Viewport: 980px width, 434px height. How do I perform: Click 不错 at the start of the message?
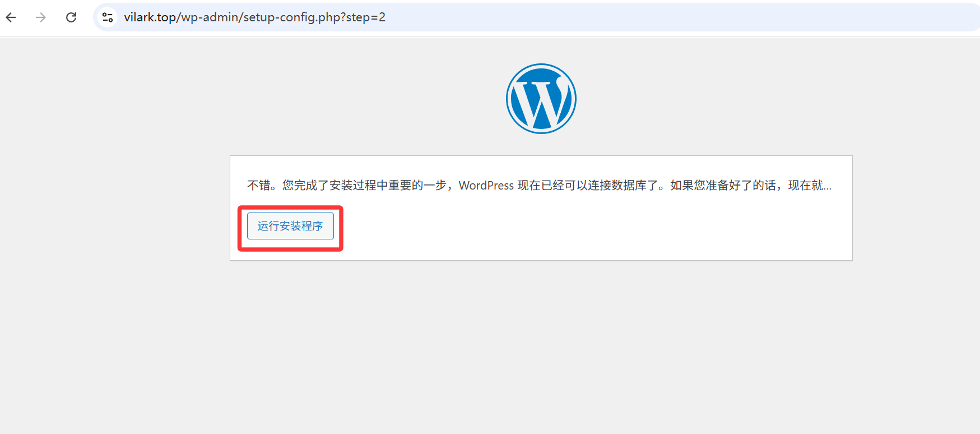coord(258,186)
